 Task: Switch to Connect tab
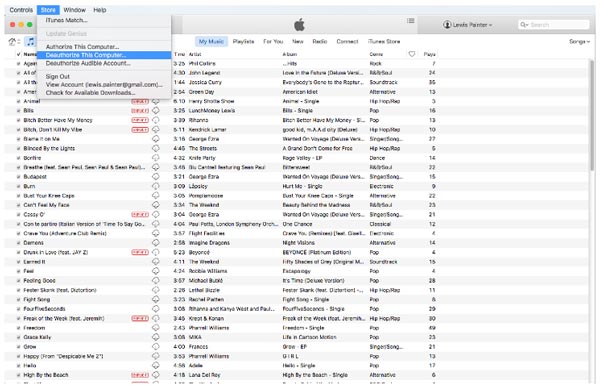pyautogui.click(x=347, y=41)
